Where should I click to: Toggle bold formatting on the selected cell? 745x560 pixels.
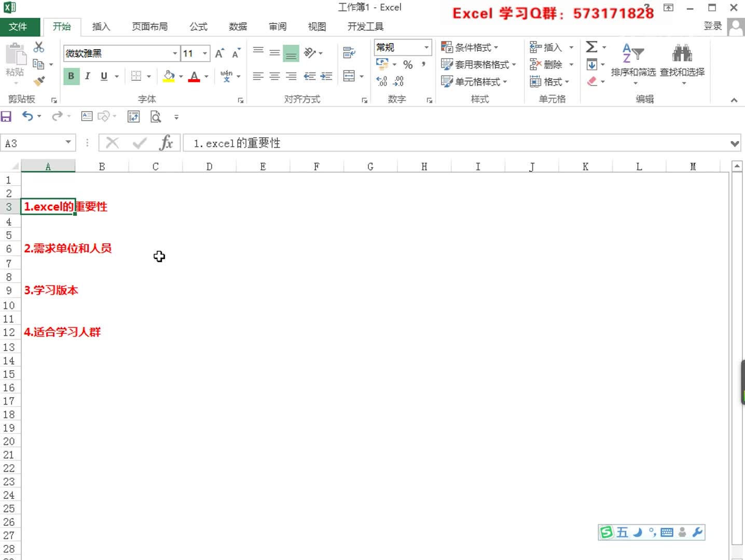[x=71, y=76]
